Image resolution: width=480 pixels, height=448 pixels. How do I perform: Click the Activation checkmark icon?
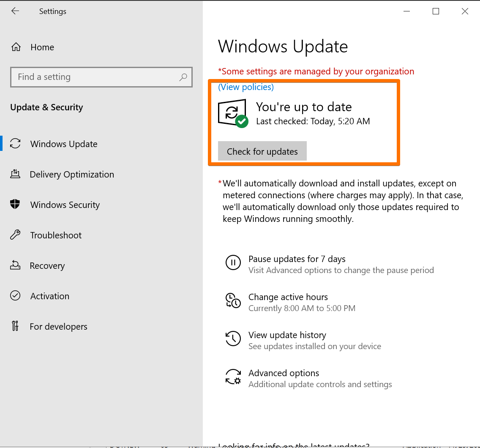click(16, 296)
